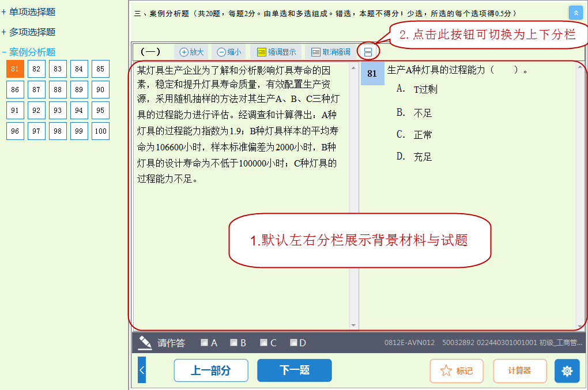Check answer option A checkbox
This screenshot has height=390, width=588.
[203, 342]
